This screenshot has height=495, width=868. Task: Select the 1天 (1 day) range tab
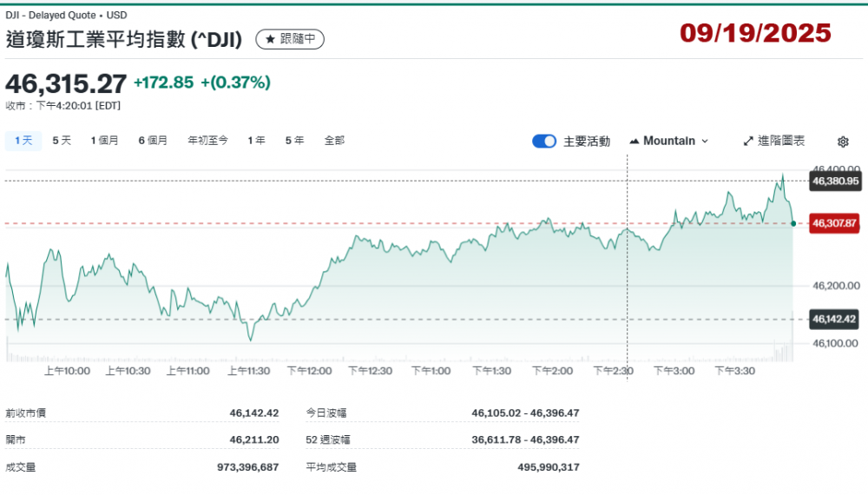pos(23,140)
